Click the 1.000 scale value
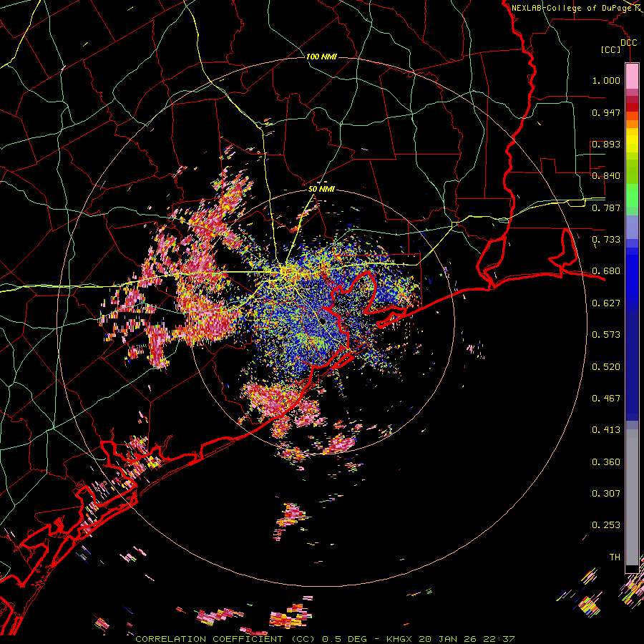 tap(606, 80)
